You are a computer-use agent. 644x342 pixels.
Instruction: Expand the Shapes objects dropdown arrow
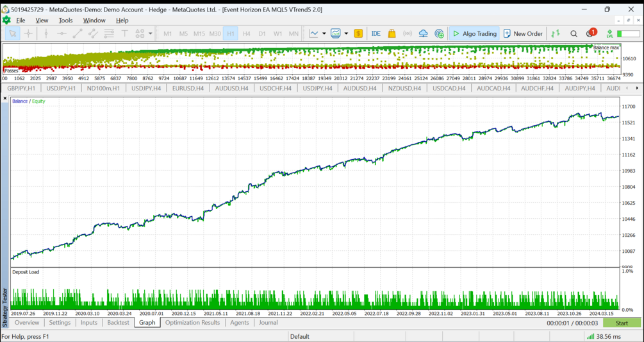coord(151,34)
